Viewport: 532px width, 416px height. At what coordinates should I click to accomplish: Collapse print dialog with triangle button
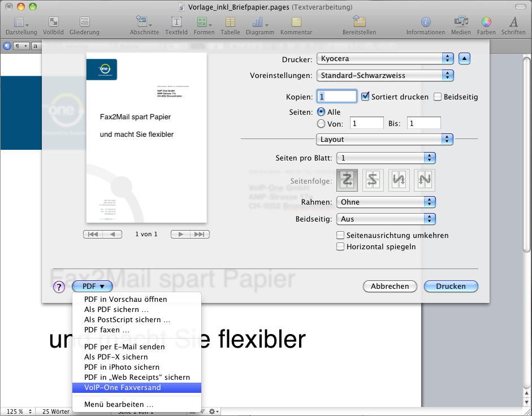[464, 58]
